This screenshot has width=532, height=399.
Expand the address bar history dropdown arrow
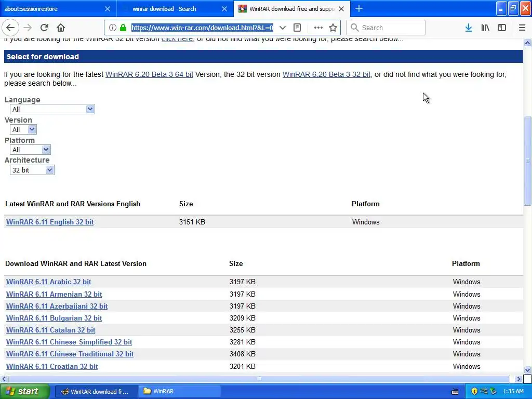tap(282, 28)
